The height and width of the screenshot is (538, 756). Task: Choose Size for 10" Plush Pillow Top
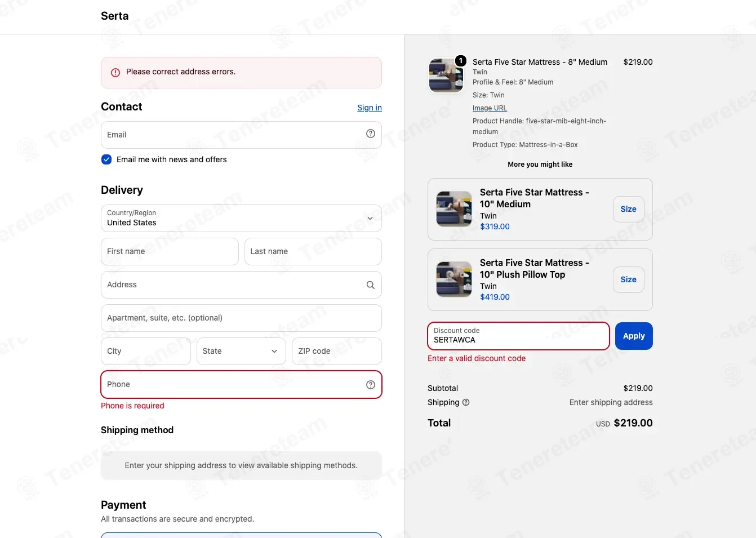coord(628,279)
